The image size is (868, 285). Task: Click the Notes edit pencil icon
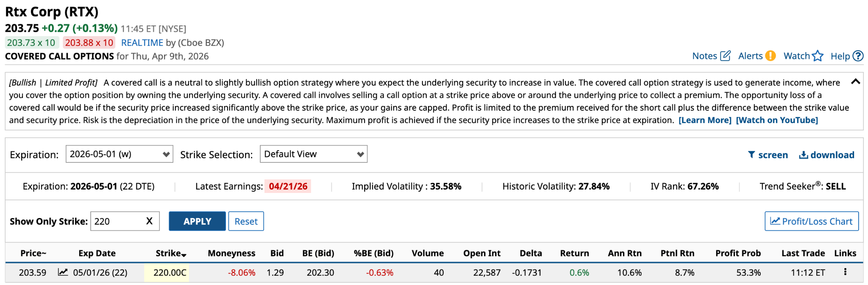(725, 56)
